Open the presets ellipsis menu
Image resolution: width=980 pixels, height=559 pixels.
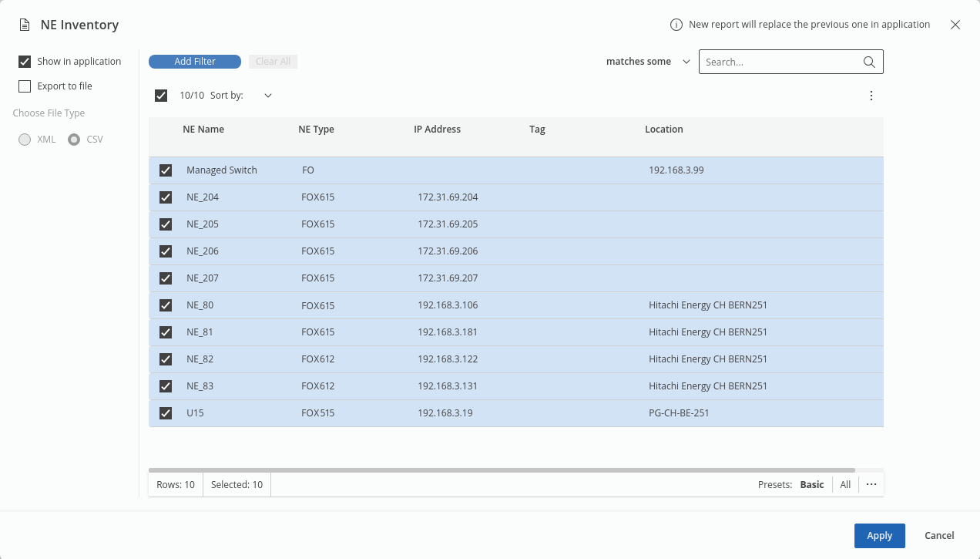871,484
